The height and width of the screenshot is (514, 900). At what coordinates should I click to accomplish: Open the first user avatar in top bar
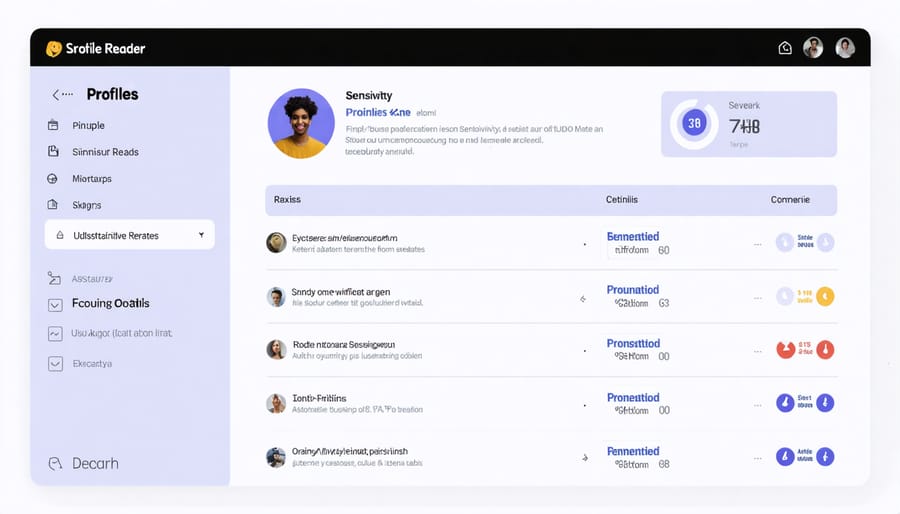tap(813, 48)
